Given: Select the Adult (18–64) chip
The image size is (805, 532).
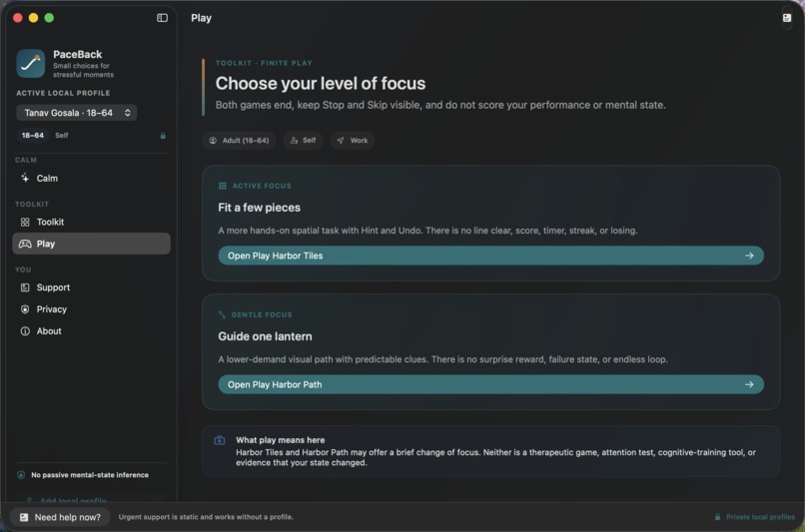Looking at the screenshot, I should coord(239,140).
